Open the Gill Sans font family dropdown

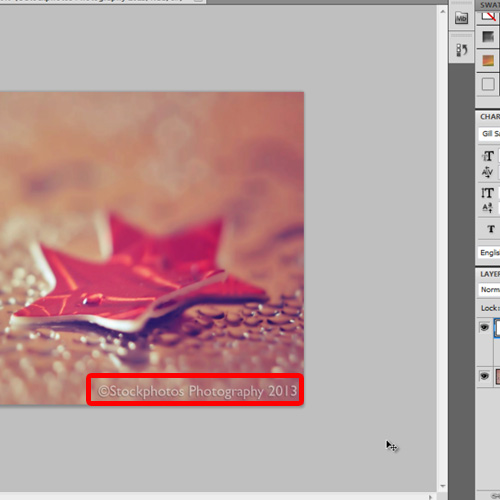[489, 134]
